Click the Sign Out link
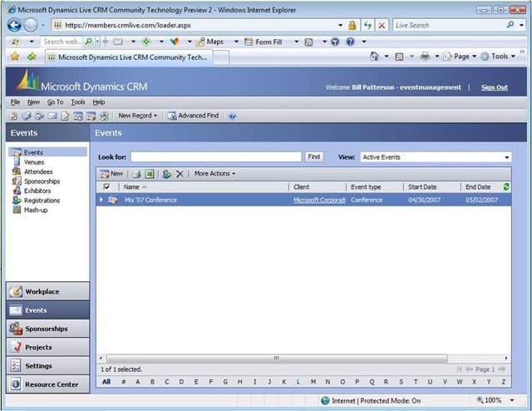This screenshot has height=411, width=532. [x=494, y=87]
